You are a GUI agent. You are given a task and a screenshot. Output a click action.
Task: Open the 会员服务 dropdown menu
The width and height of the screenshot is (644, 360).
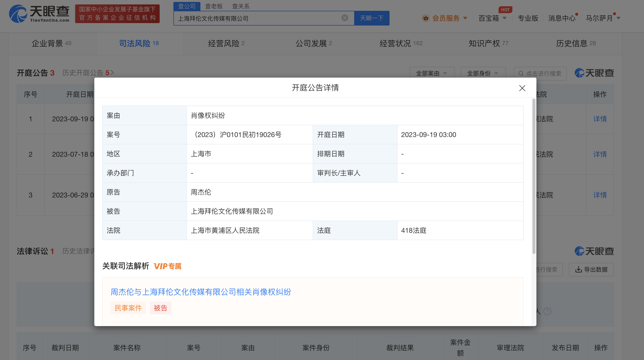445,18
